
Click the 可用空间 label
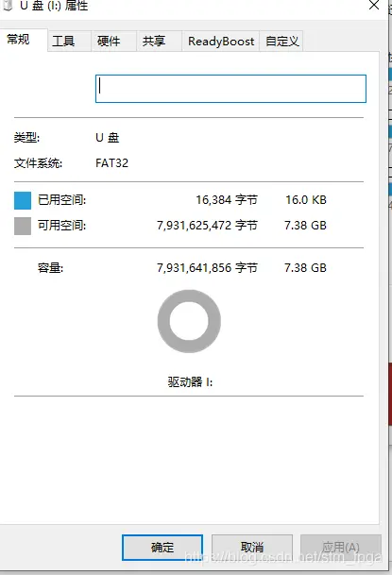[x=61, y=225]
